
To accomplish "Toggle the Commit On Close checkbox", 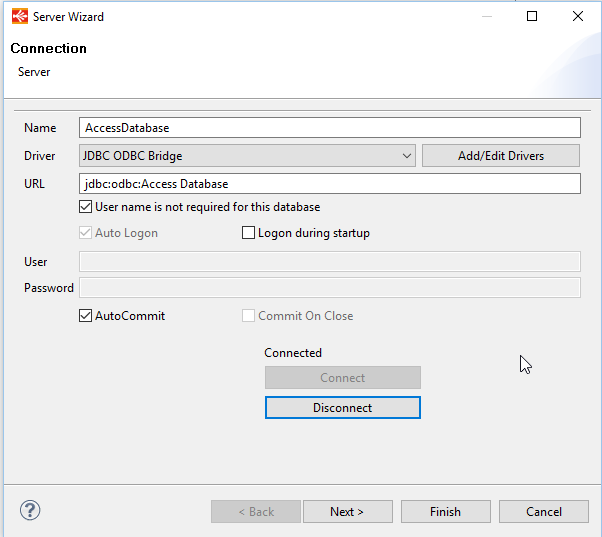I will 248,316.
